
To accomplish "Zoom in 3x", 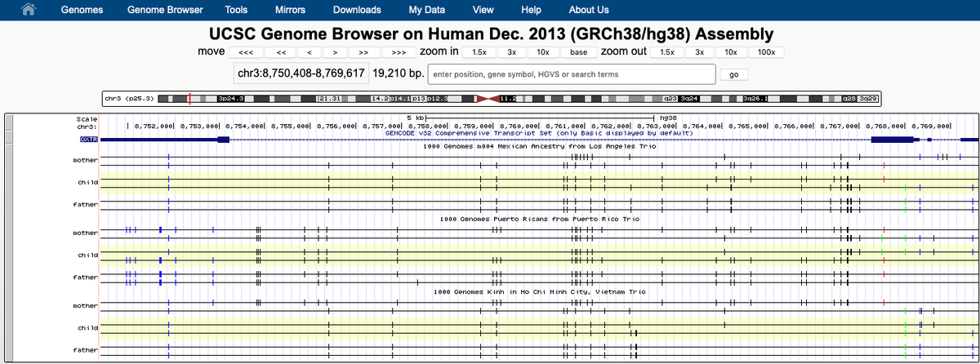I will click(x=511, y=52).
